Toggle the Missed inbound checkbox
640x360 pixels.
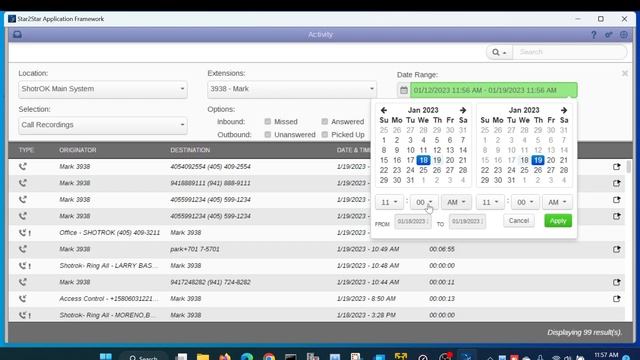268,122
